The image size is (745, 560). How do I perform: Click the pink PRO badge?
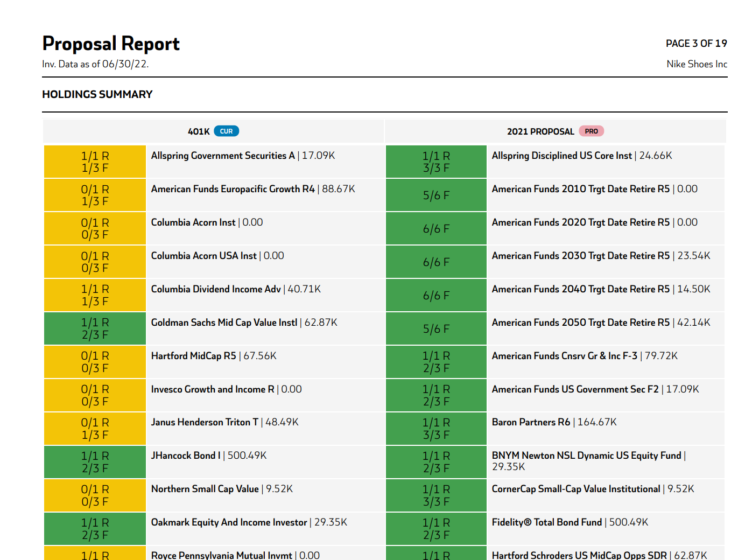591,131
